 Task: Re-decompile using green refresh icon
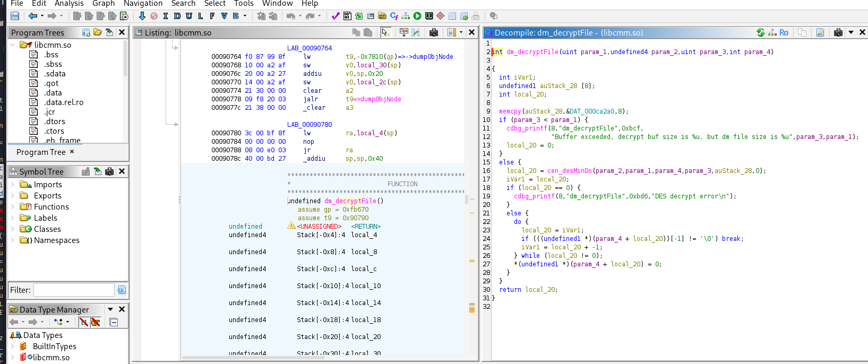point(761,33)
